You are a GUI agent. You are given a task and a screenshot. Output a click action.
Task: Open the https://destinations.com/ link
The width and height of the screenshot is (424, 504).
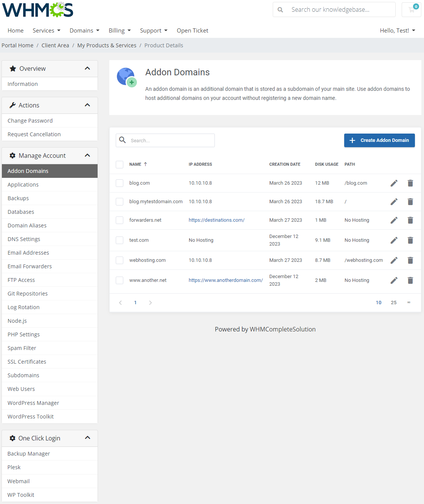pos(216,220)
